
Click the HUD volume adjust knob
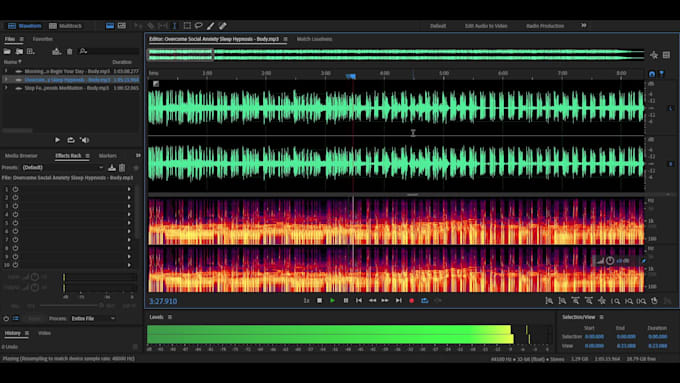pos(610,261)
